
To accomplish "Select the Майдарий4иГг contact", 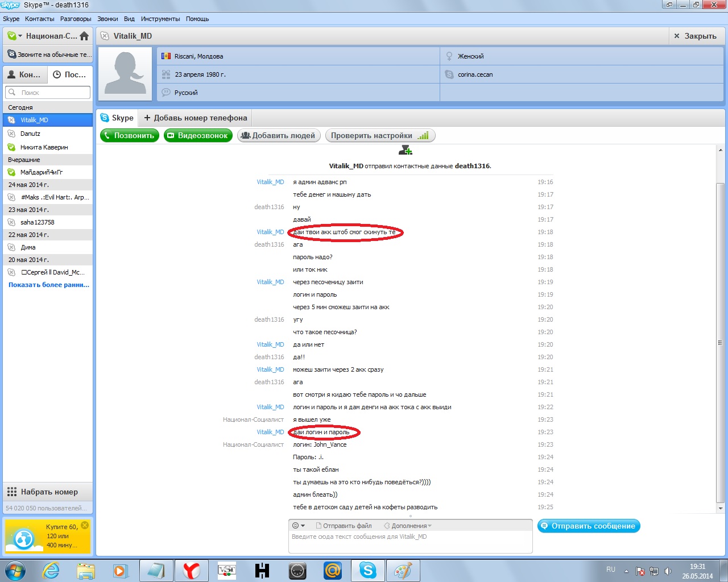I will [48, 172].
